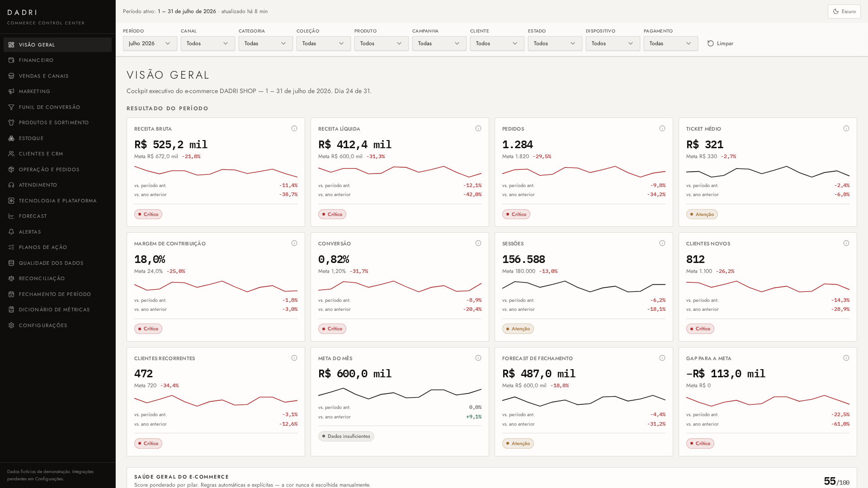Click the Financeiro wallet icon in sidebar
Screen dimensions: 868x488
[11, 60]
